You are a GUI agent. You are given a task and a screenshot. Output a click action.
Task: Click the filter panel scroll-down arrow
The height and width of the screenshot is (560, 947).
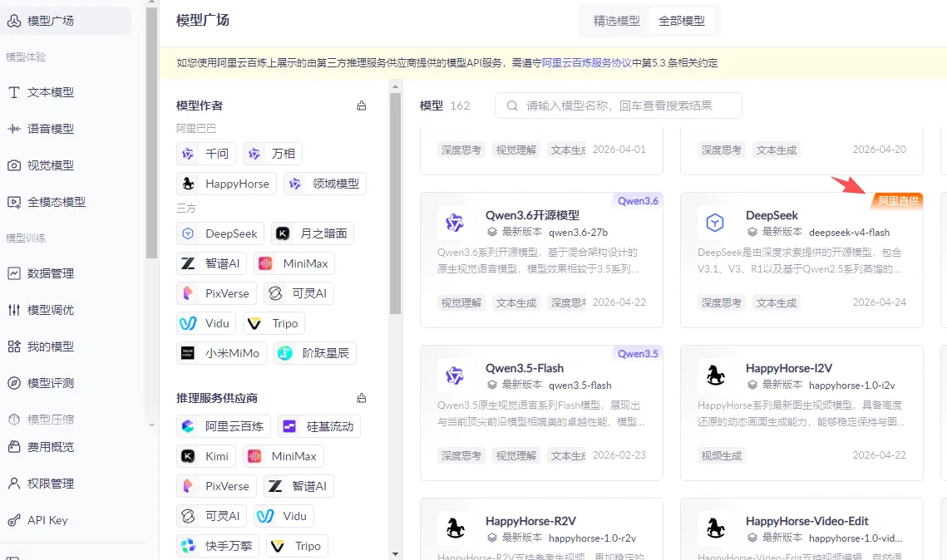click(396, 553)
